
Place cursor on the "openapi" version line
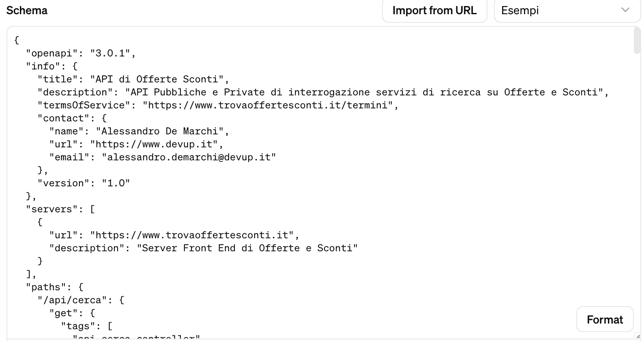tap(80, 53)
